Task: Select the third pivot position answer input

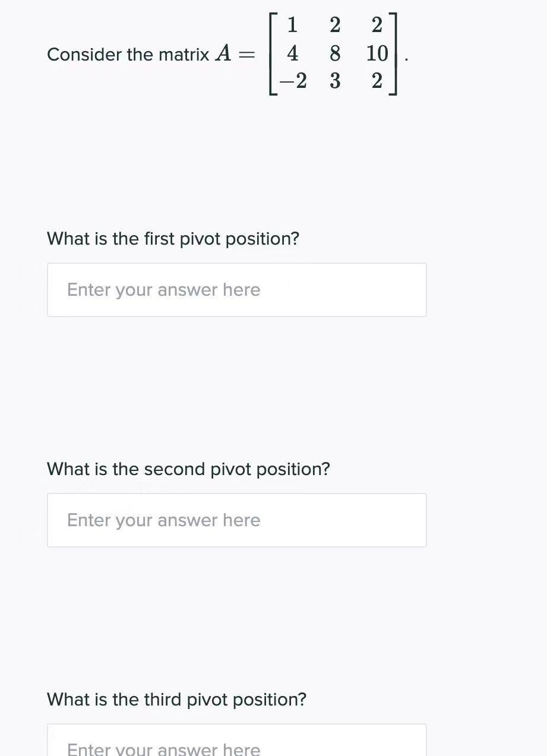Action: coord(236,744)
